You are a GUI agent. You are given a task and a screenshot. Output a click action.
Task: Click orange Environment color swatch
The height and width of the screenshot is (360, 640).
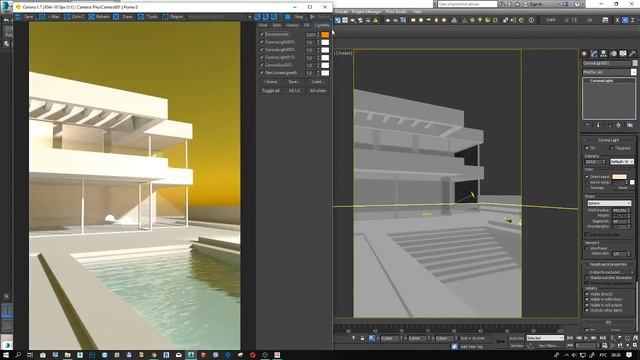point(325,35)
